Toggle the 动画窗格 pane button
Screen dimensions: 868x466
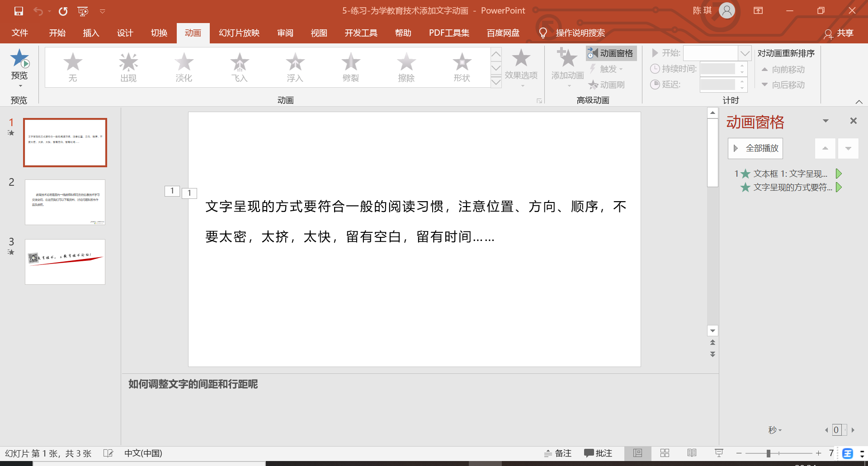611,53
